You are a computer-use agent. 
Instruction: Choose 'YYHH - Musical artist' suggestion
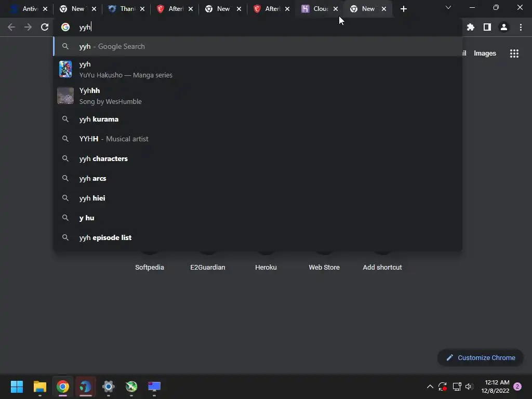(x=258, y=139)
